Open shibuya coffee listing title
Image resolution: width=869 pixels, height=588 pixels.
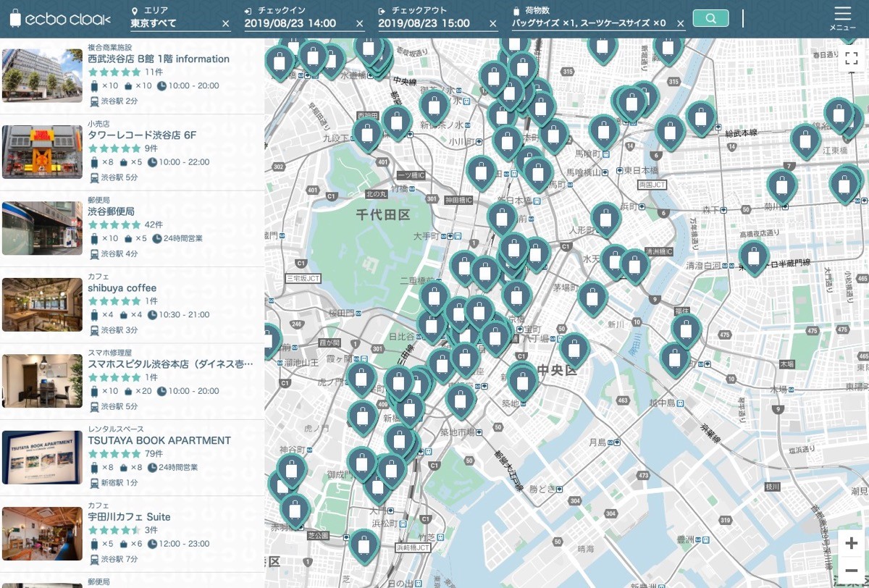[122, 288]
